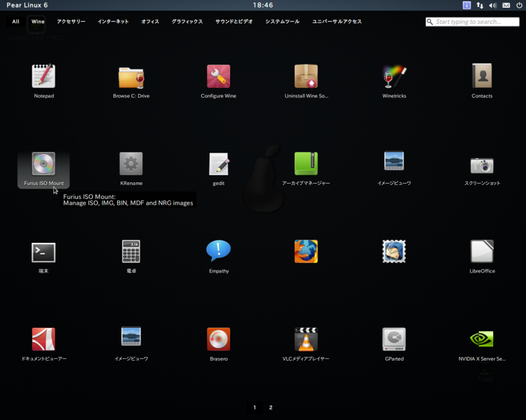Open イメージビューワ next to Brasero
The height and width of the screenshot is (420, 526).
click(131, 336)
